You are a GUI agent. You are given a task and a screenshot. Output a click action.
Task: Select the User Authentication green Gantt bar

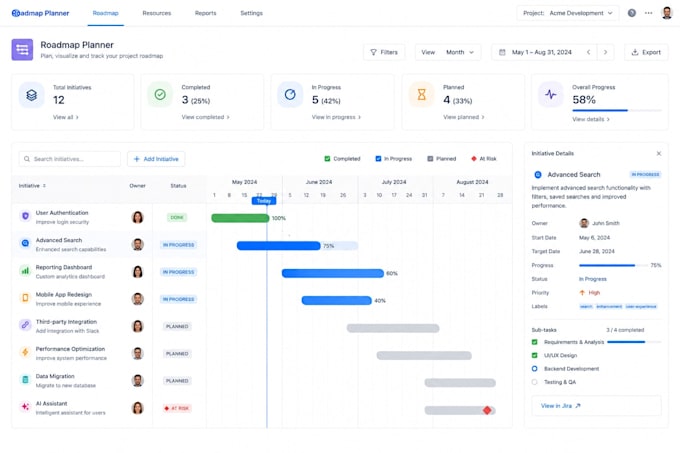240,218
